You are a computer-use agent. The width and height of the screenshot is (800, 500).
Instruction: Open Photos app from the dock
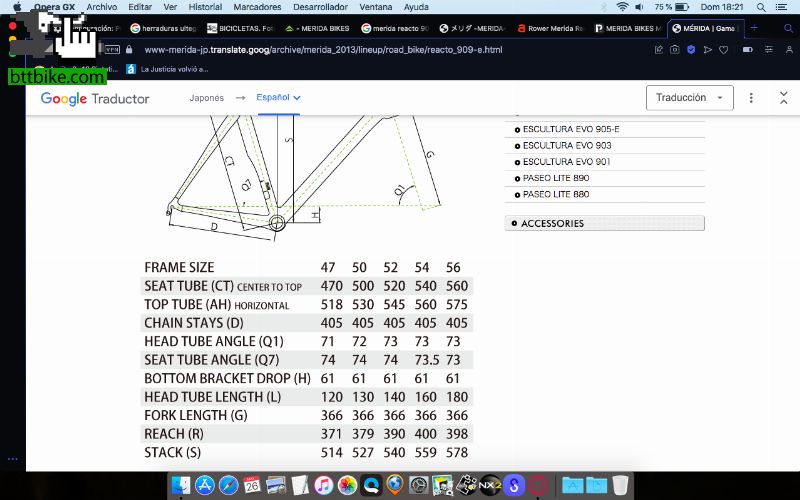coord(347,485)
